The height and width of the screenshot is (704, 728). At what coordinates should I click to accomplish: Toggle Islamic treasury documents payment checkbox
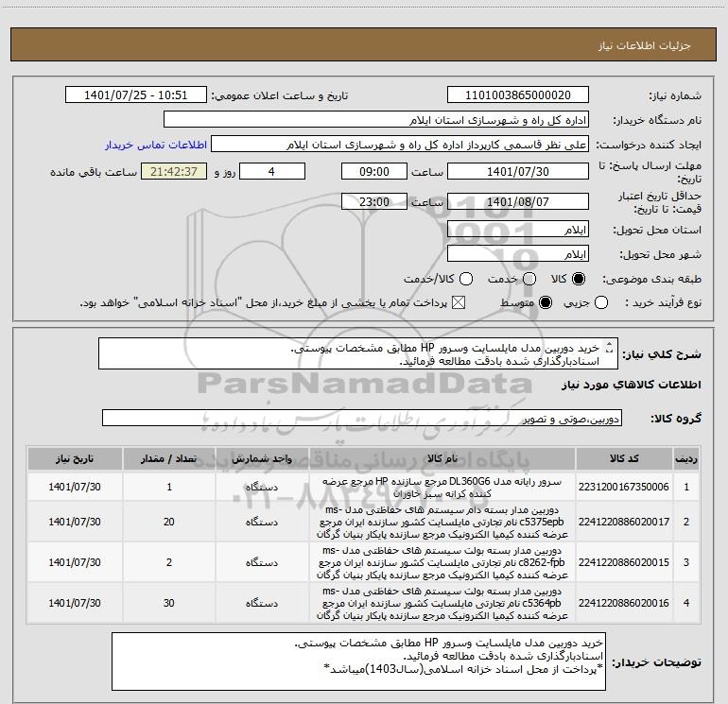(x=459, y=303)
